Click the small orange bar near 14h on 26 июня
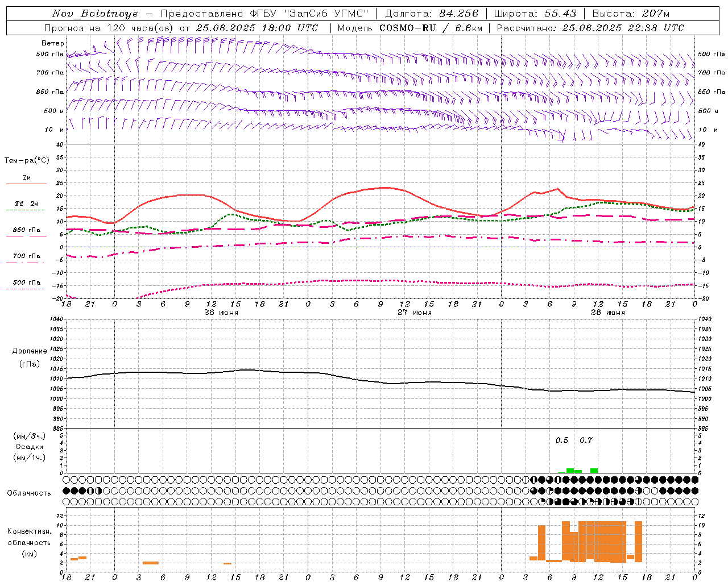 (227, 563)
